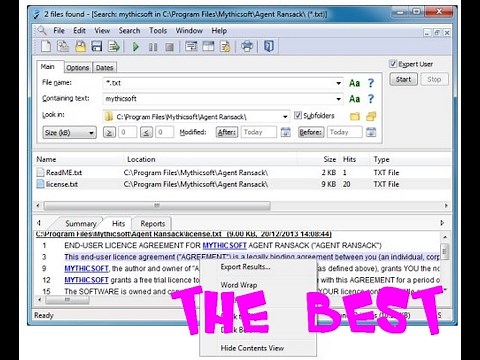Select the Hits tab
This screenshot has height=360, width=480.
(x=118, y=223)
